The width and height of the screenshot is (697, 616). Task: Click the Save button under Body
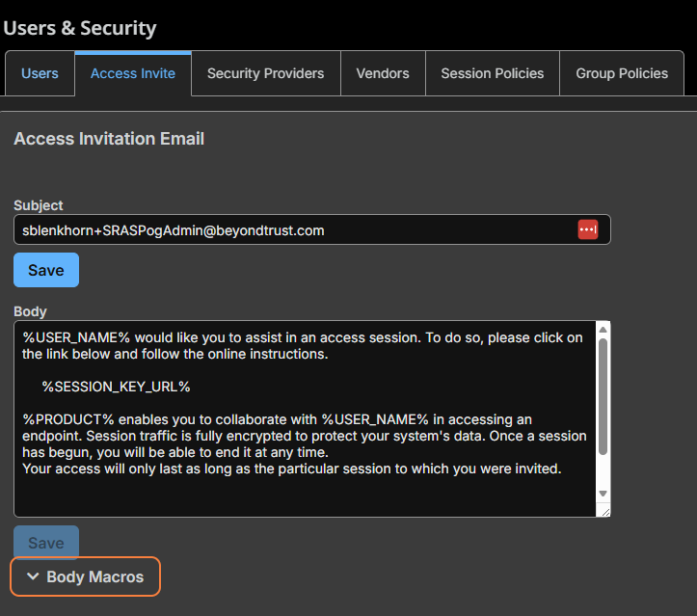point(46,543)
